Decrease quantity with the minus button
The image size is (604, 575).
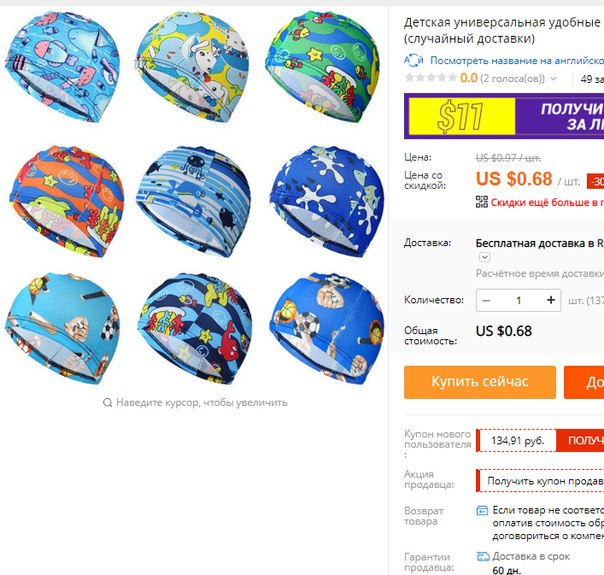tap(486, 300)
